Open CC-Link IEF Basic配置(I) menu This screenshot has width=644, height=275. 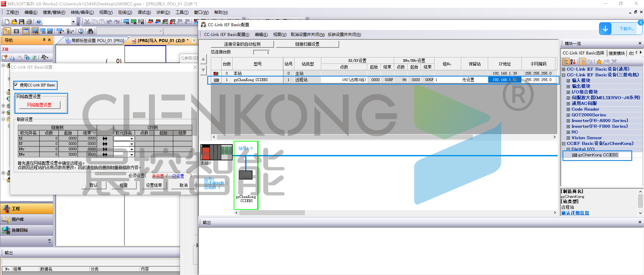[227, 35]
